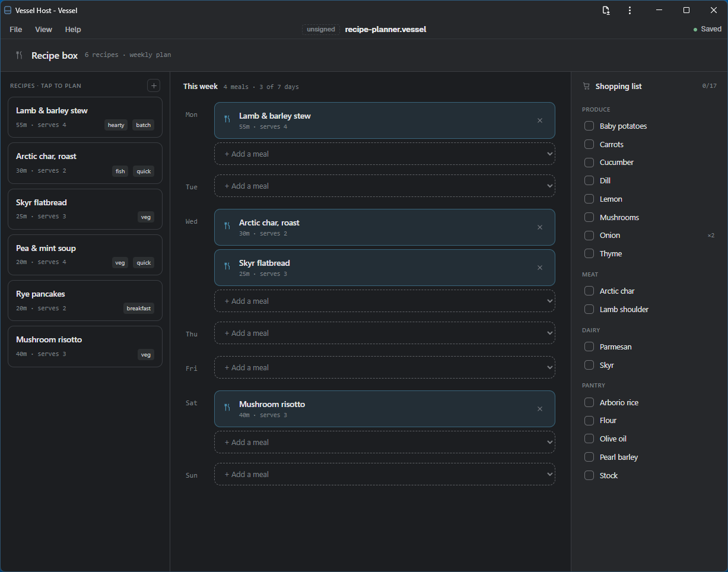Screen dimensions: 728x572
Task: Remove Arctic char, roast from Wednesday
Action: [x=540, y=227]
